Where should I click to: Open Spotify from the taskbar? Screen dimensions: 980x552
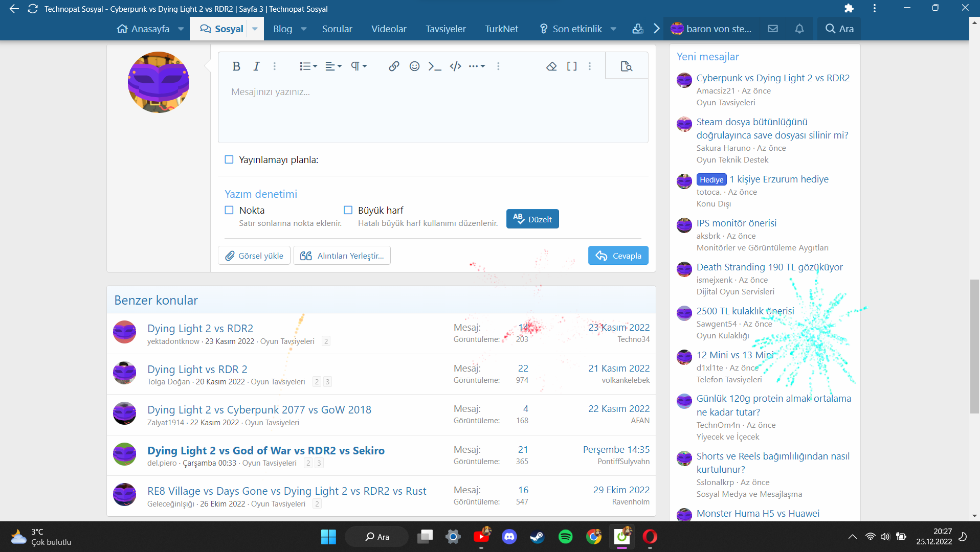point(565,537)
